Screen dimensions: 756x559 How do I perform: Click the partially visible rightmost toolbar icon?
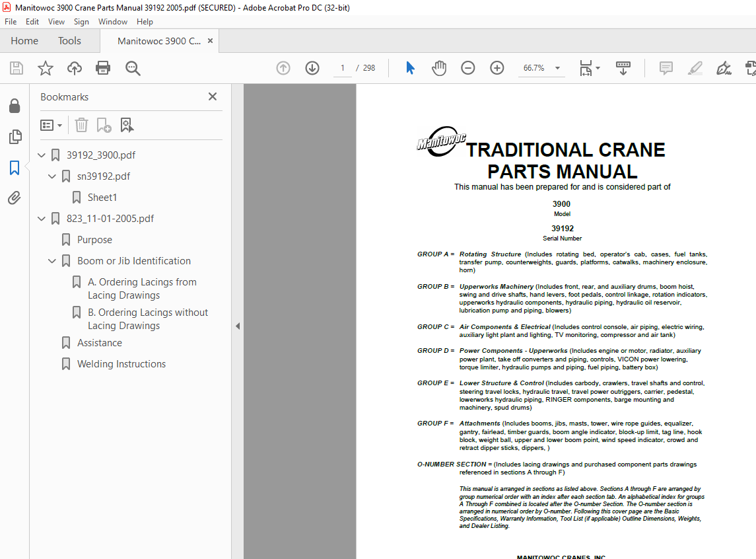(x=750, y=68)
